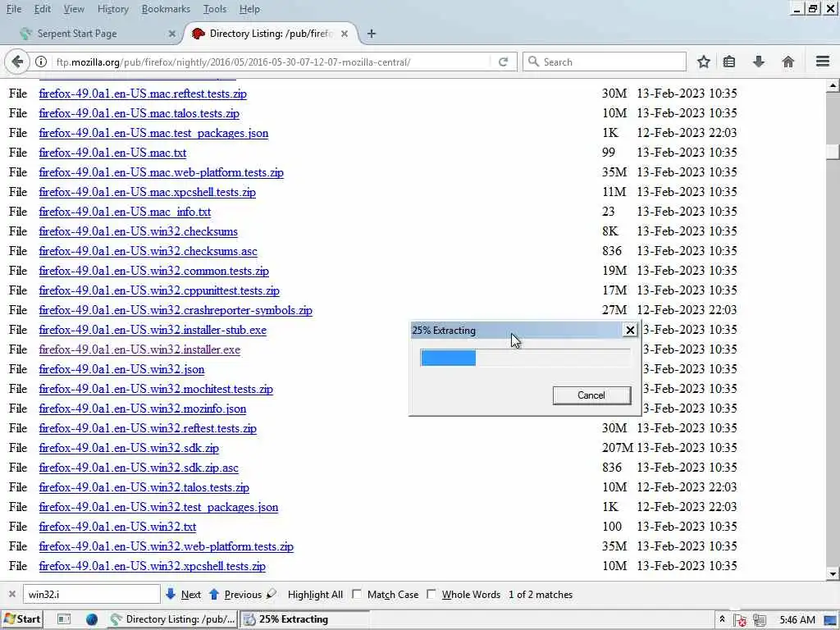Switch to Directory Listing taskbar button

click(172, 619)
